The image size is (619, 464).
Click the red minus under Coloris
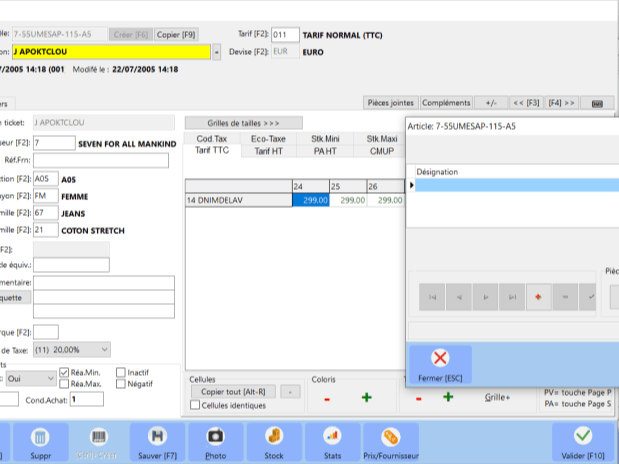(327, 399)
